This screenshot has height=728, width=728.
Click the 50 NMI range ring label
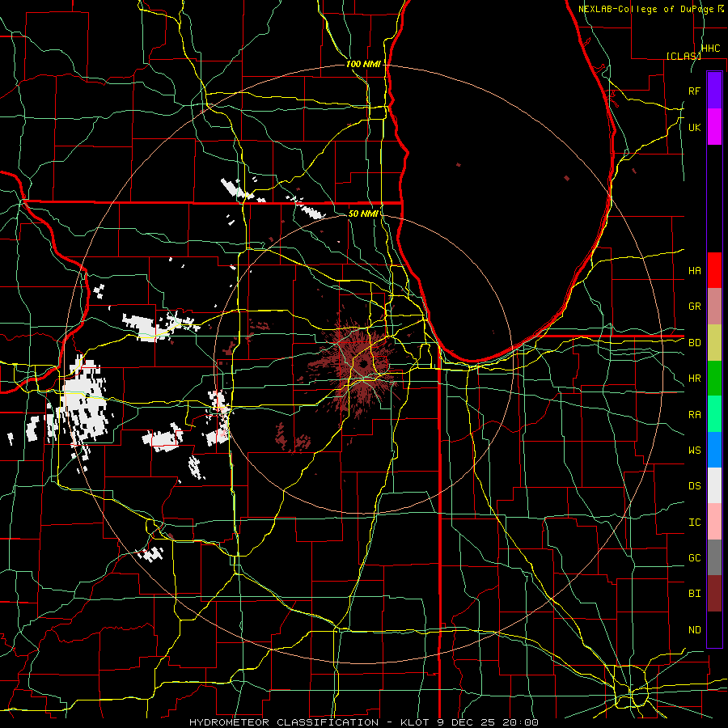[362, 214]
